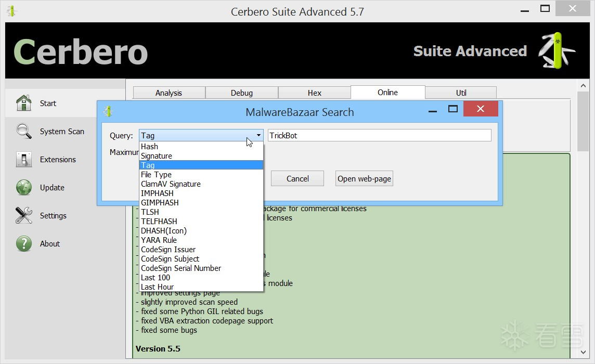This screenshot has height=364, width=595.
Task: Select DHASH(Icon) query type
Action: (201, 231)
